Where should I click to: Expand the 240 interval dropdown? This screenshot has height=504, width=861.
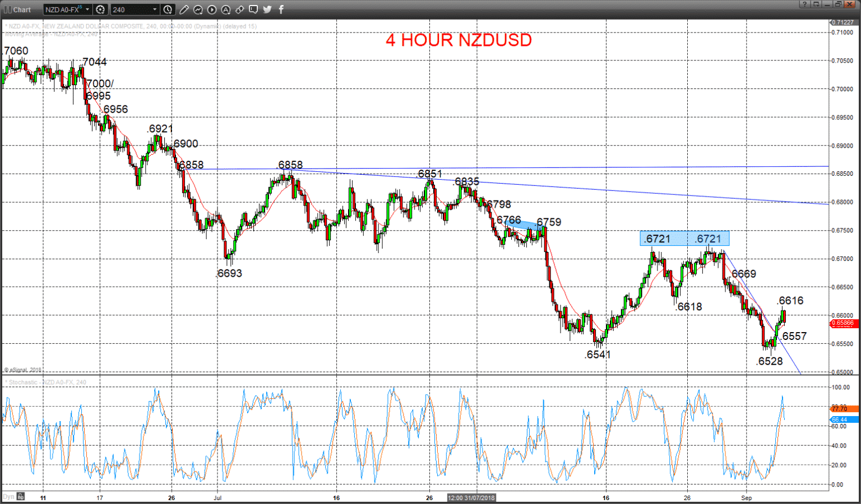point(135,10)
